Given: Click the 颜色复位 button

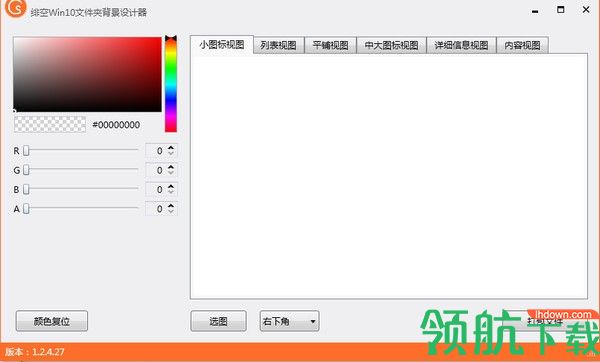Looking at the screenshot, I should 52,321.
